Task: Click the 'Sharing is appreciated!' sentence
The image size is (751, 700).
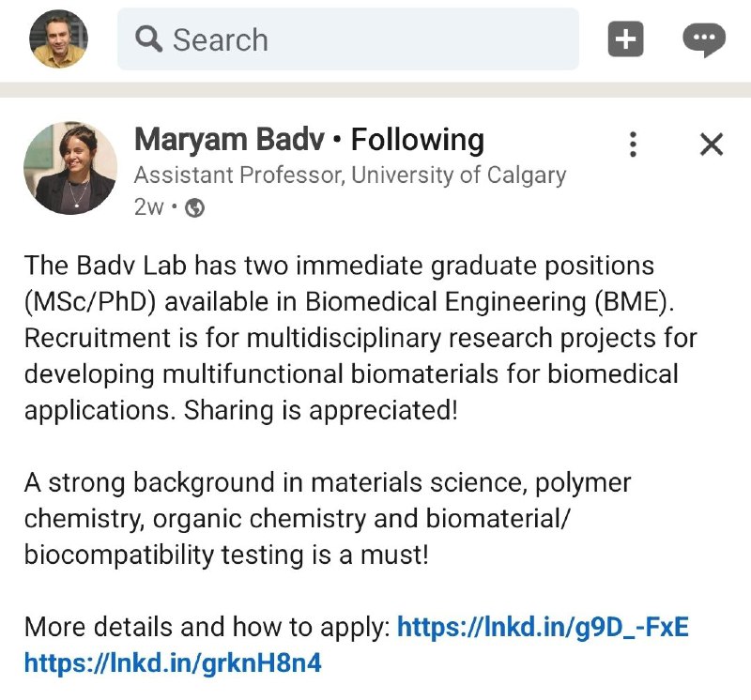Action: 321,410
